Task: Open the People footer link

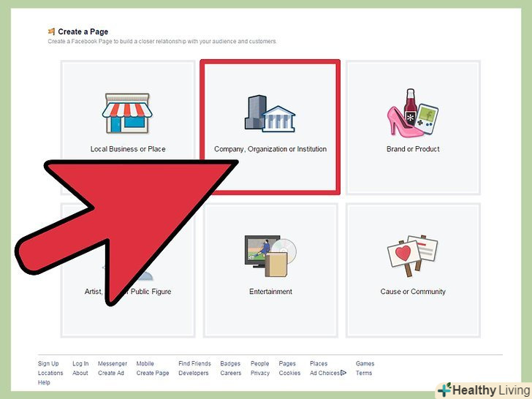Action: (x=260, y=364)
